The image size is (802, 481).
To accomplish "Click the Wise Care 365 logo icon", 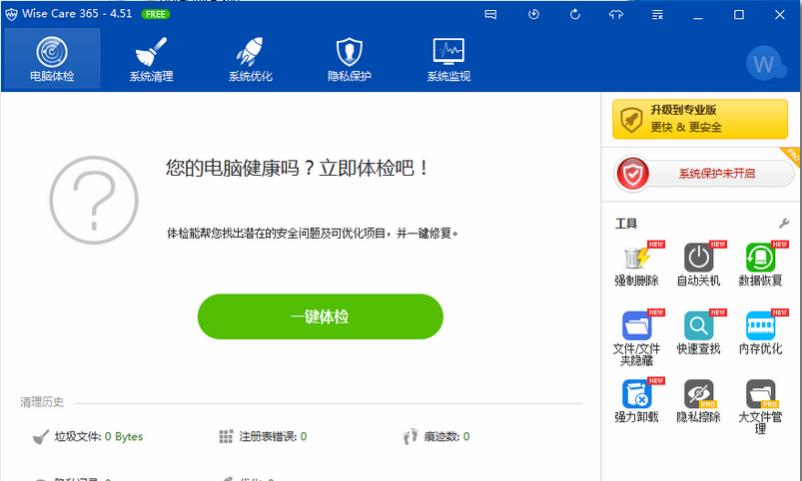I will 11,14.
